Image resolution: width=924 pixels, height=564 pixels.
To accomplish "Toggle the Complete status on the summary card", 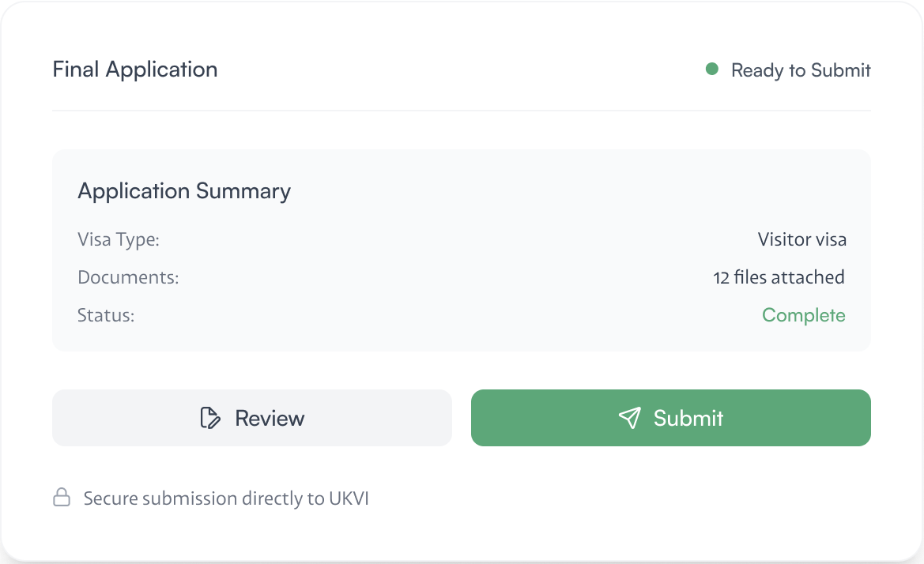I will (804, 314).
